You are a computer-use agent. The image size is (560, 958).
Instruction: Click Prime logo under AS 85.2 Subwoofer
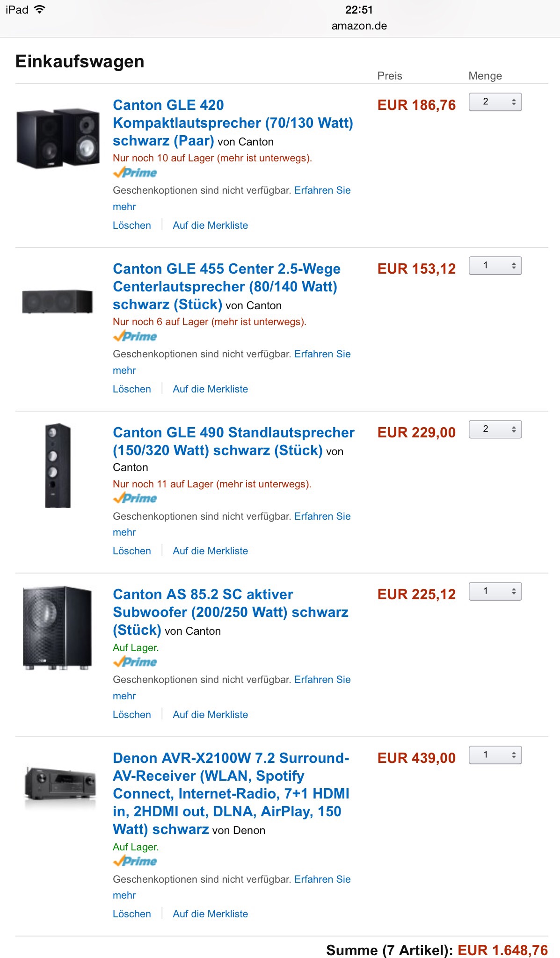point(135,662)
